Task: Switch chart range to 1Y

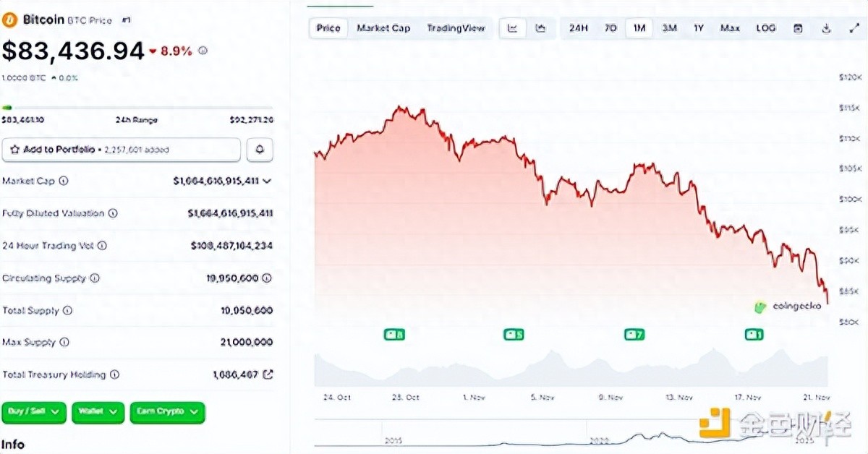Action: click(698, 28)
